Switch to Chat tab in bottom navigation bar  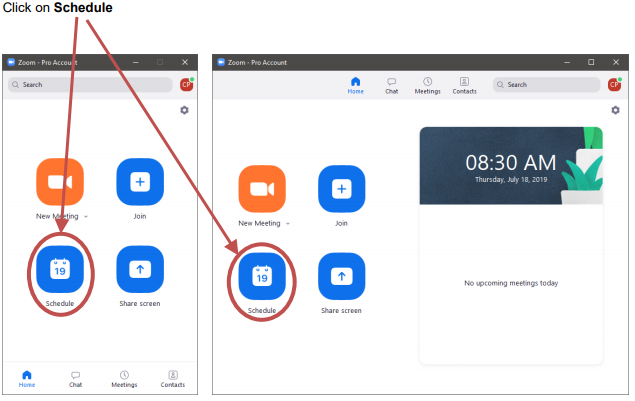point(75,378)
